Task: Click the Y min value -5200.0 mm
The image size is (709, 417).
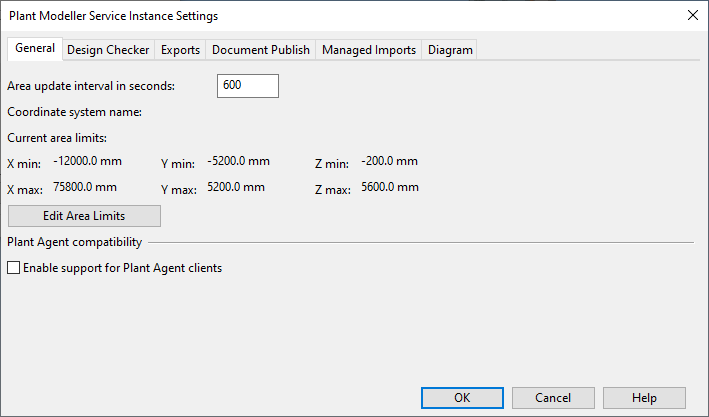Action: click(239, 161)
